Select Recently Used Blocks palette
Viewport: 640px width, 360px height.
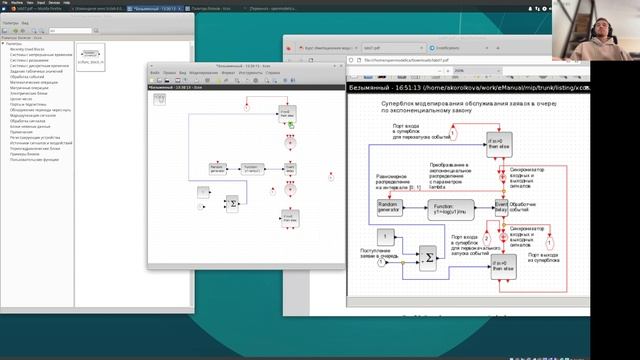27,49
